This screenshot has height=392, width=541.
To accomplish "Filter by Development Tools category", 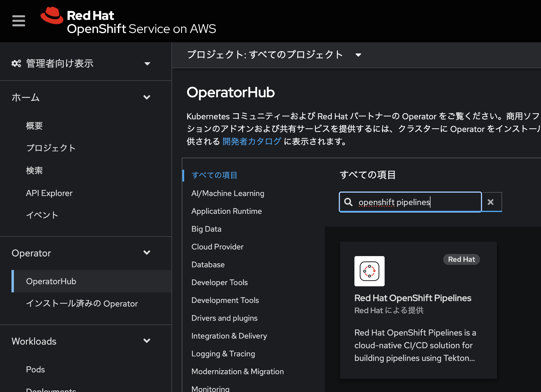I will (225, 300).
